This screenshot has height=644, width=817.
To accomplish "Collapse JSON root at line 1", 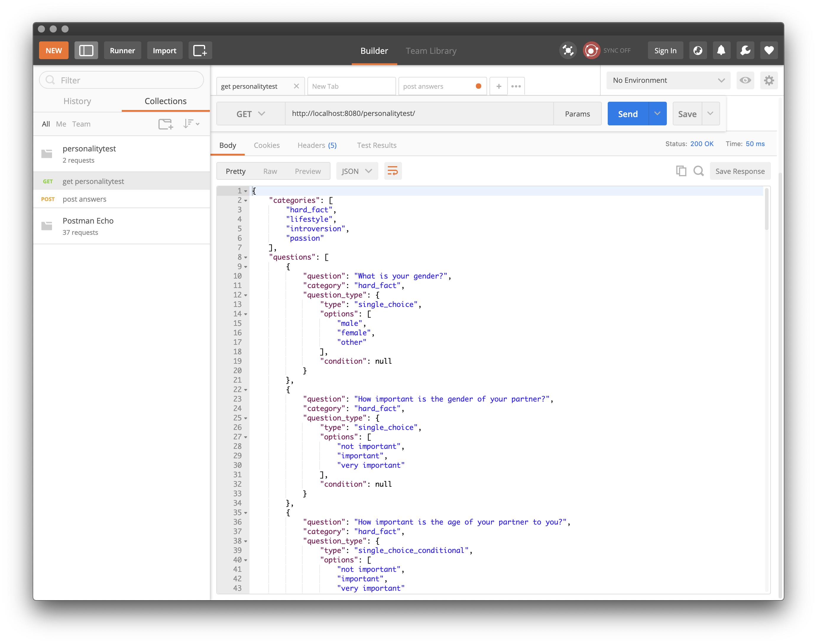I will (246, 192).
